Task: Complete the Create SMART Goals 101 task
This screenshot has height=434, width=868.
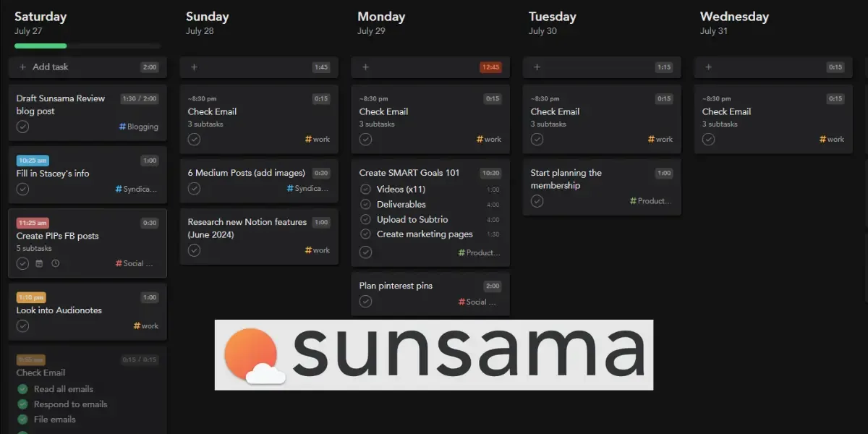Action: (x=365, y=252)
